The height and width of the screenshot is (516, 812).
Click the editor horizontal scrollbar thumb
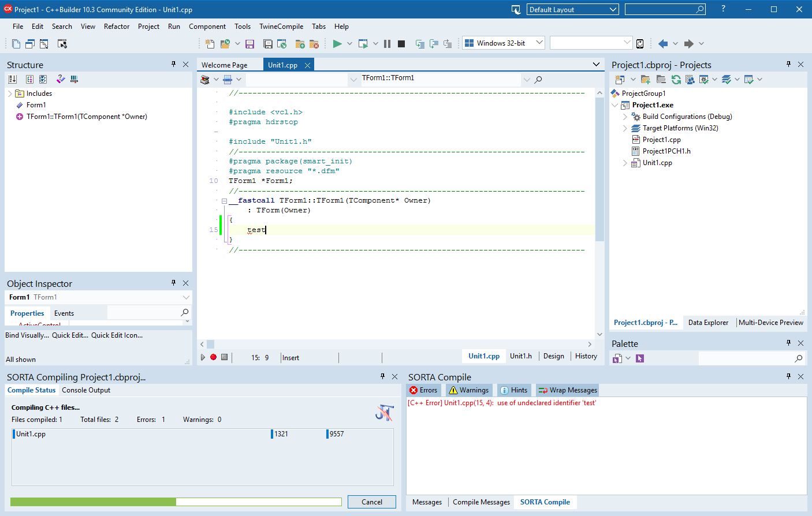pos(211,344)
